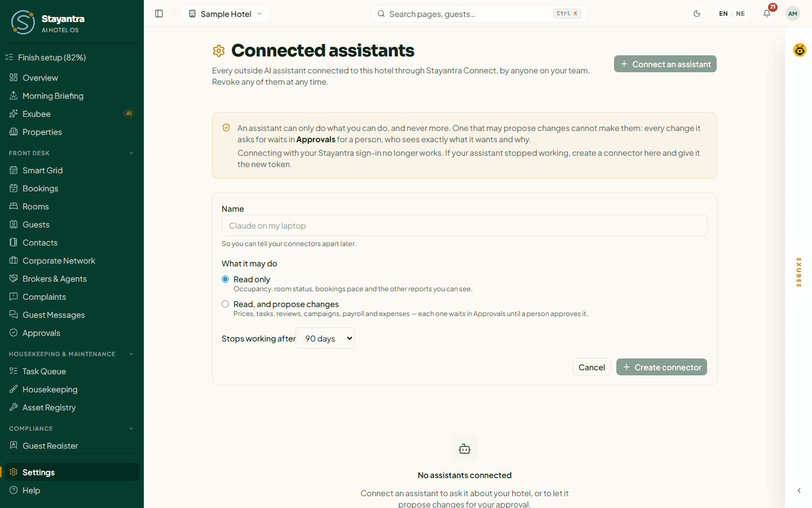The height and width of the screenshot is (508, 812).
Task: Toggle language between EN and NE
Action: [732, 14]
